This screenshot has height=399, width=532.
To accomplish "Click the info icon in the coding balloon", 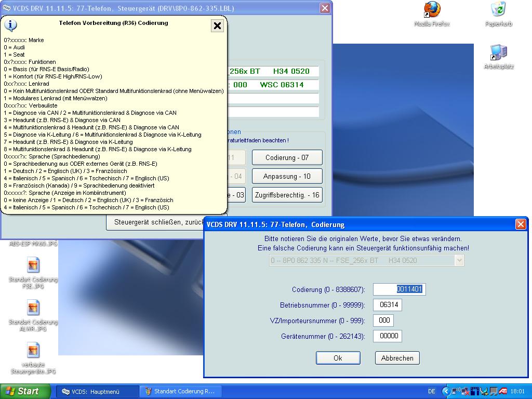I will pos(10,25).
